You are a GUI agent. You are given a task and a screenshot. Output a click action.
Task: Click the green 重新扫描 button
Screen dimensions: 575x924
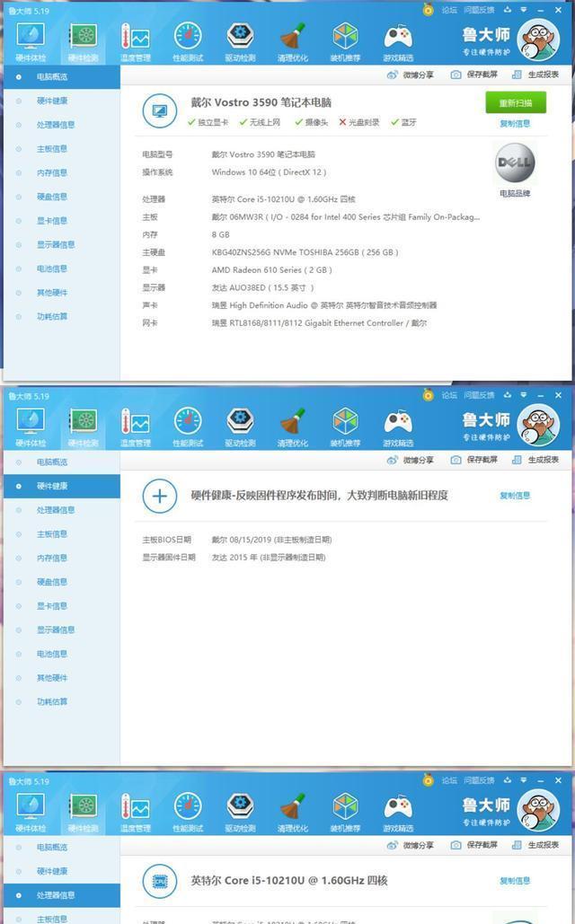coord(516,102)
